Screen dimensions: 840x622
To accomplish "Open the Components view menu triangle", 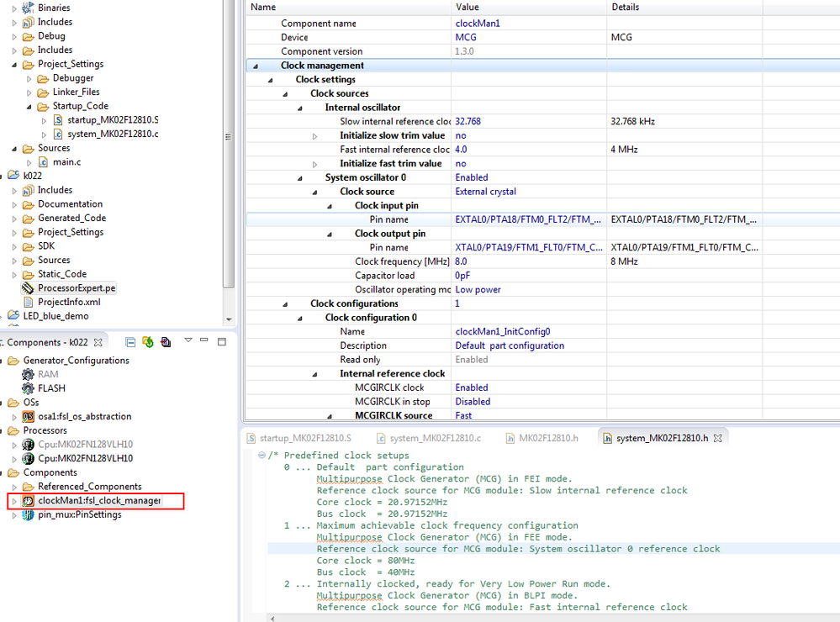I will (188, 340).
